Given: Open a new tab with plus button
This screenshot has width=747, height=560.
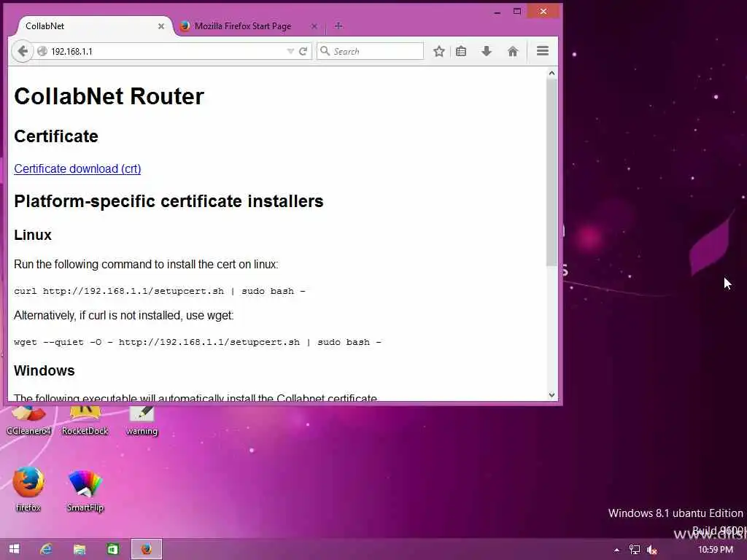Looking at the screenshot, I should [338, 26].
